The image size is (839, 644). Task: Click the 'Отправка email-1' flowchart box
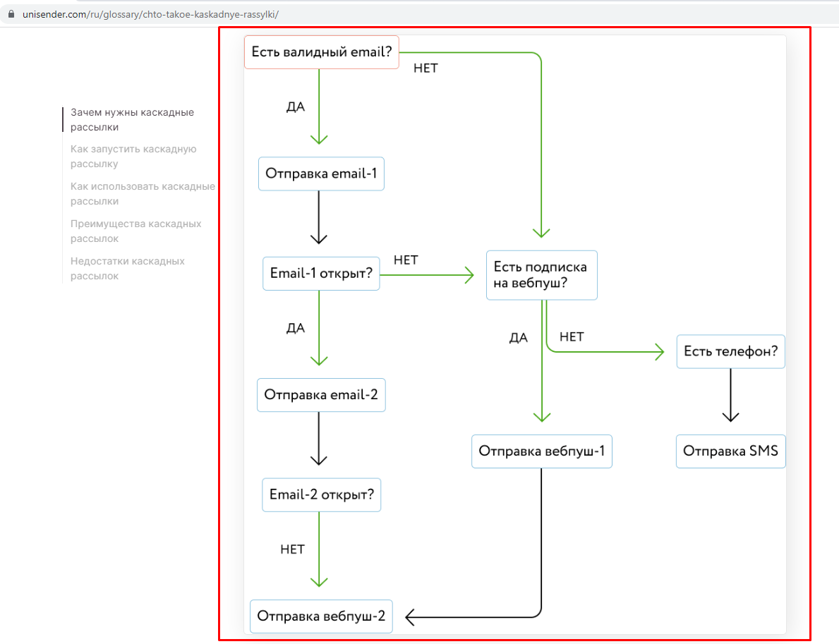pos(321,174)
